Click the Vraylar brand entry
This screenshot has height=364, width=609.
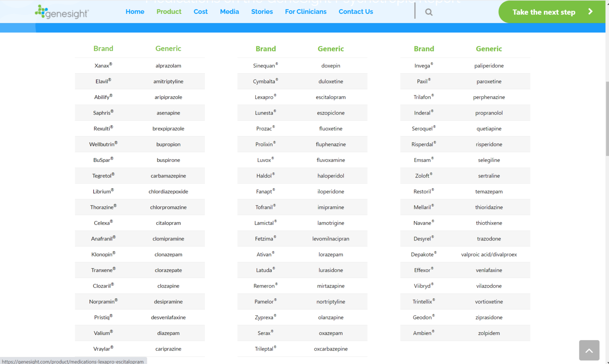[x=103, y=349]
